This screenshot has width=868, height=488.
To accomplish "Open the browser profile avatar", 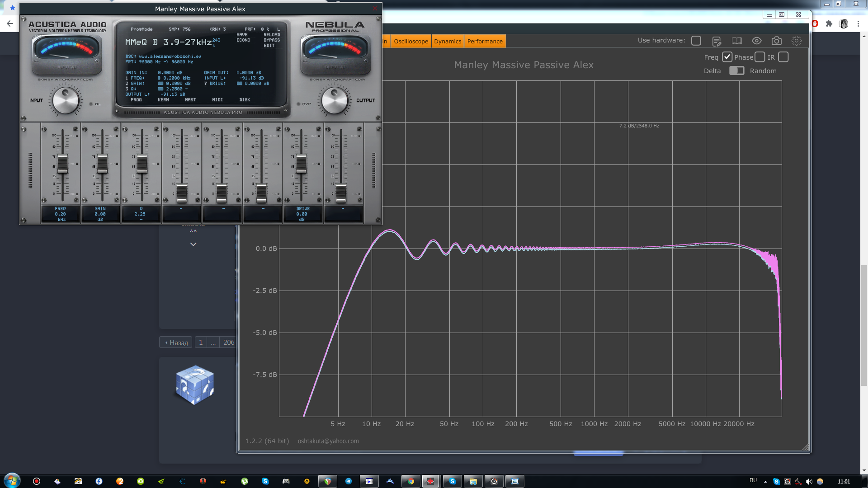I will point(844,23).
